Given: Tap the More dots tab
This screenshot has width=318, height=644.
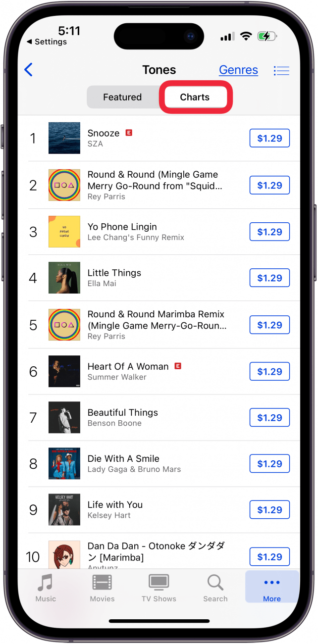Looking at the screenshot, I should (271, 588).
